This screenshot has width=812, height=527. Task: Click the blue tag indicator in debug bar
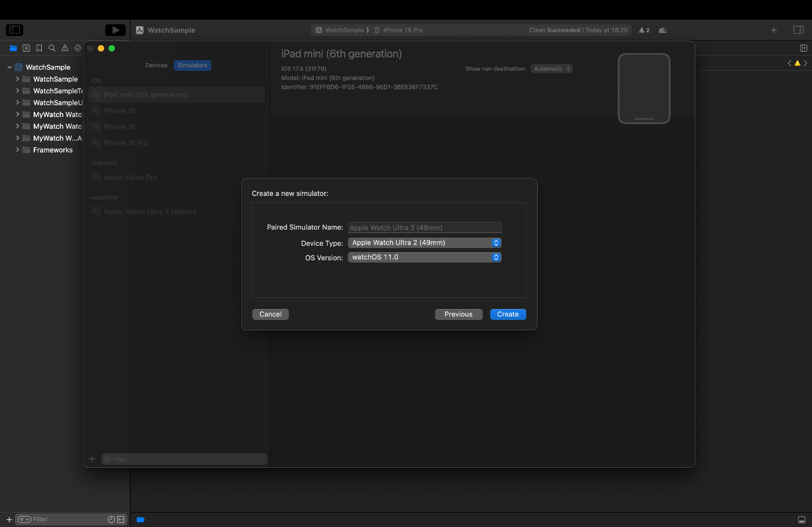coord(140,520)
